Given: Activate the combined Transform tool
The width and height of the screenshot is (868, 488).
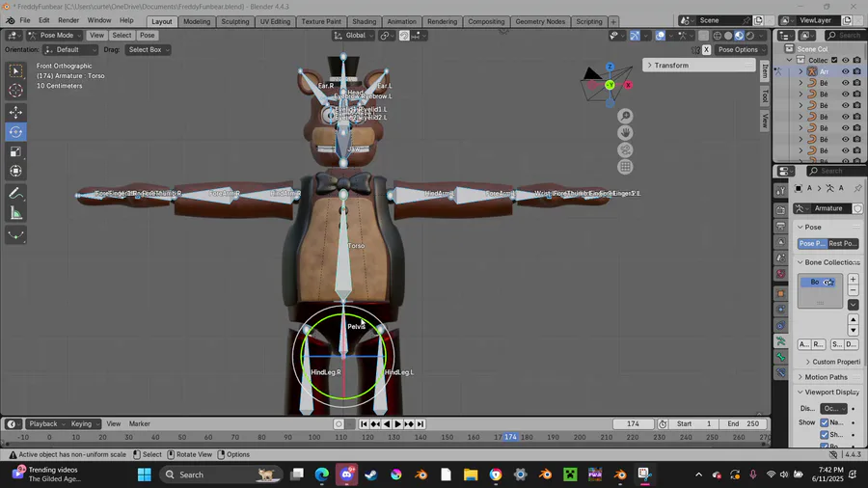Looking at the screenshot, I should click(x=15, y=171).
